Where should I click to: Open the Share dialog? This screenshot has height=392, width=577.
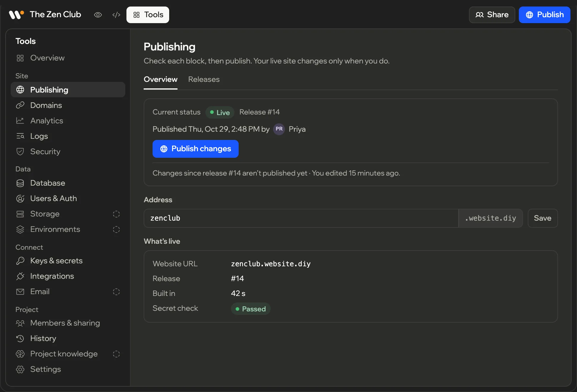(x=492, y=15)
